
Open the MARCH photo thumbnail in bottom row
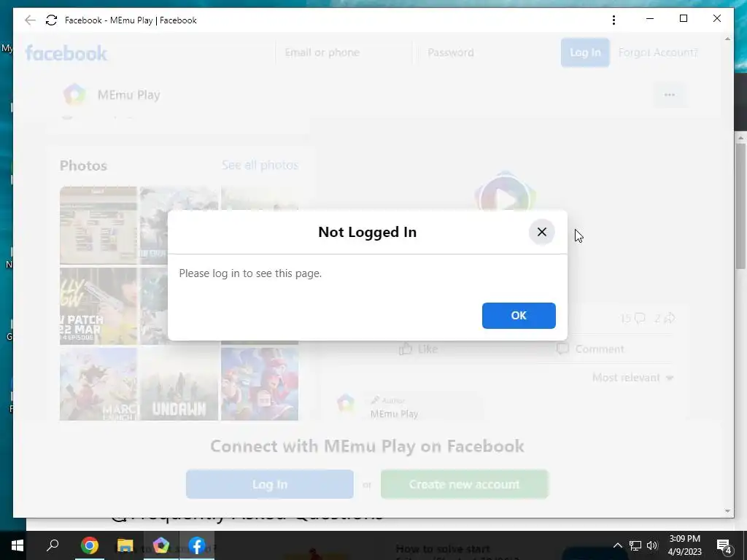98,384
